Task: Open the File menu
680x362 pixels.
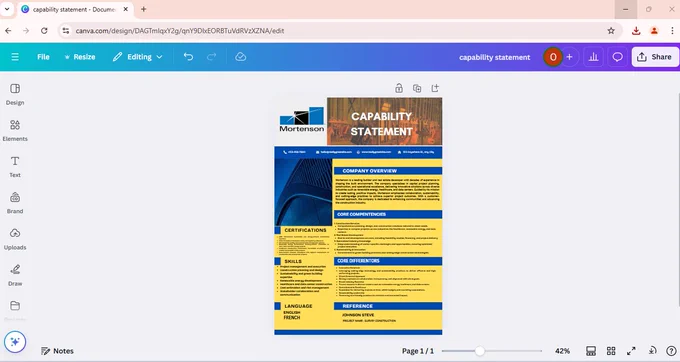Action: [x=43, y=57]
